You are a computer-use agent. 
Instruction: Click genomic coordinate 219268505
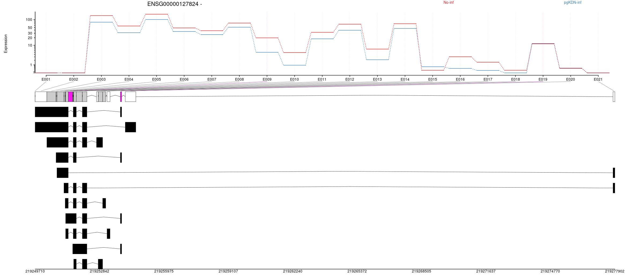(422, 271)
